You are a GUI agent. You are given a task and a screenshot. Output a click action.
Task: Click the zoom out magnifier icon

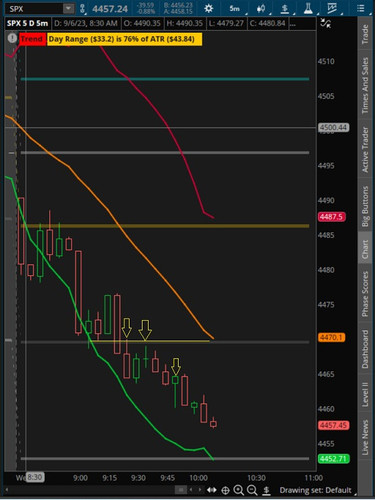click(x=252, y=490)
